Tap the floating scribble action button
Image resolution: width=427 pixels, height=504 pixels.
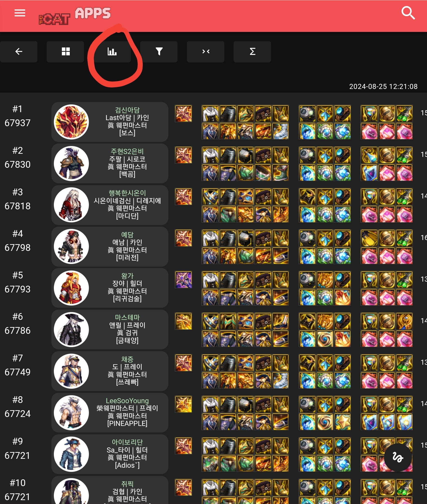click(398, 458)
